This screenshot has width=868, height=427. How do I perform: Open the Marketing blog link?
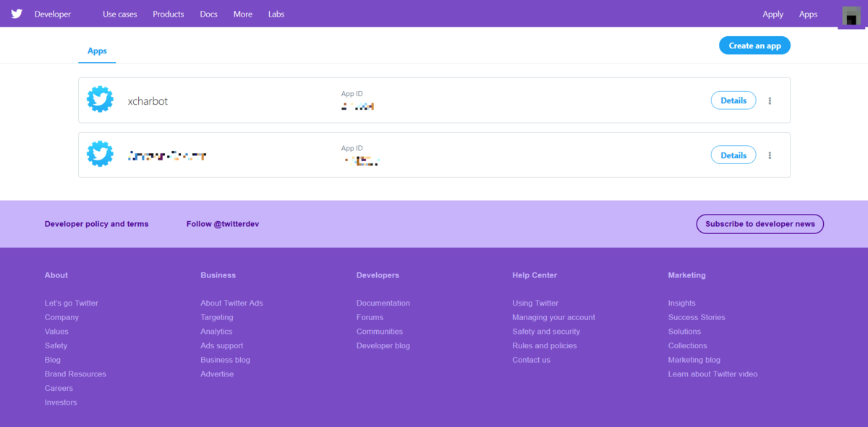(x=694, y=360)
